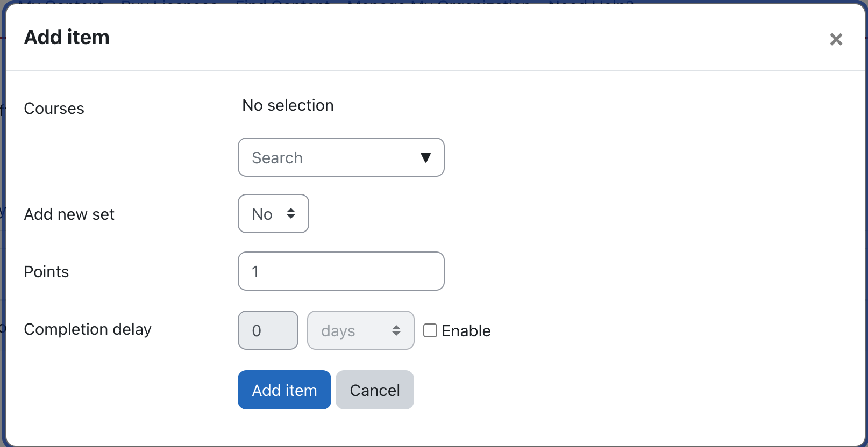Click the No selection text
This screenshot has width=868, height=447.
click(x=288, y=105)
